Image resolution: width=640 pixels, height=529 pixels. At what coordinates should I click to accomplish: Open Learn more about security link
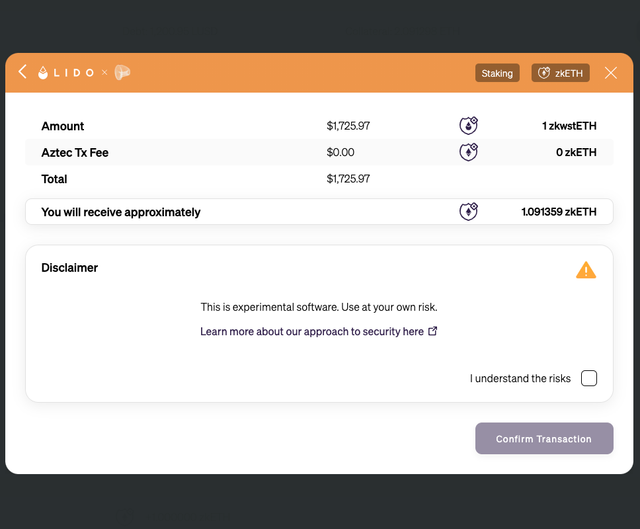(312, 331)
